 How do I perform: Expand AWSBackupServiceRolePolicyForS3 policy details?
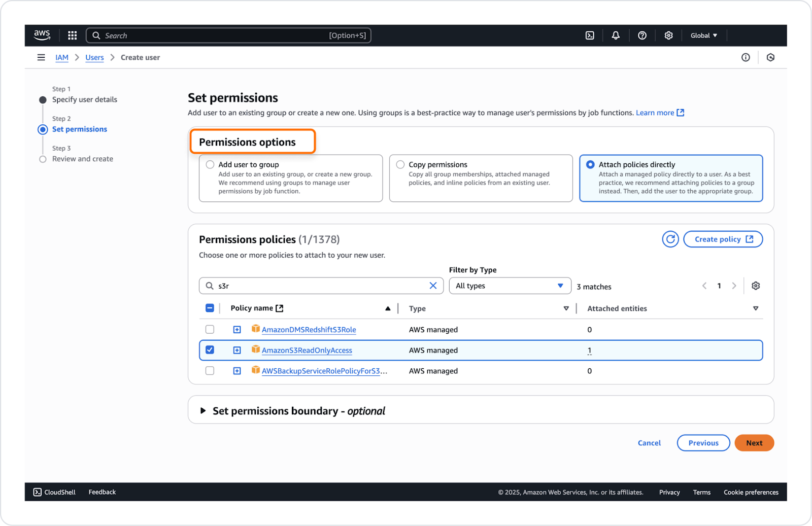[237, 371]
